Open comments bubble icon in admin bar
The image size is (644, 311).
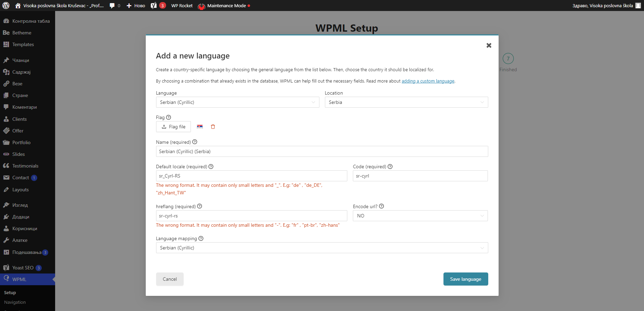click(x=112, y=6)
